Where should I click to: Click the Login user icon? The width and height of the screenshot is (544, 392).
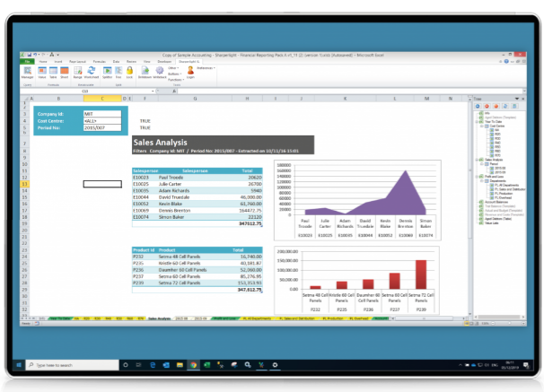190,73
